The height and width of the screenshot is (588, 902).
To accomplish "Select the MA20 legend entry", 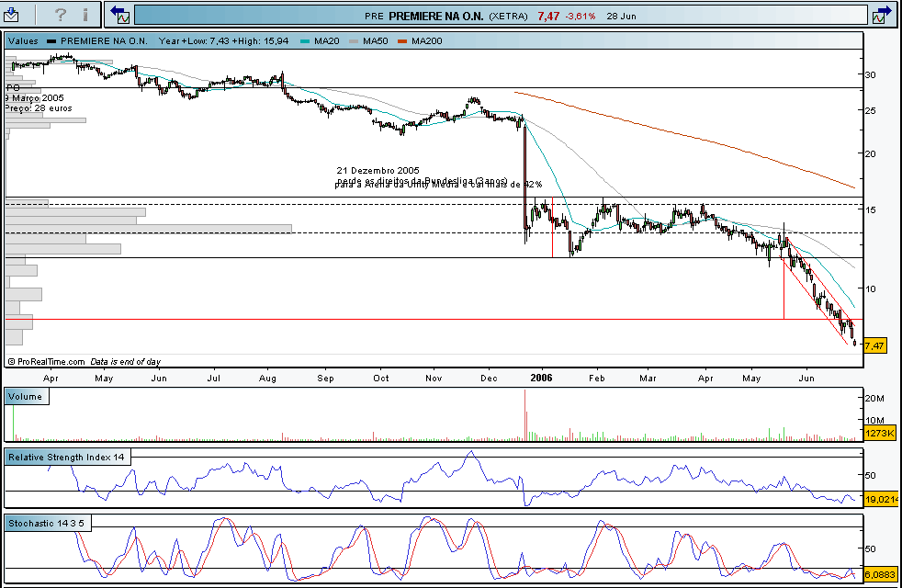I will coord(324,41).
